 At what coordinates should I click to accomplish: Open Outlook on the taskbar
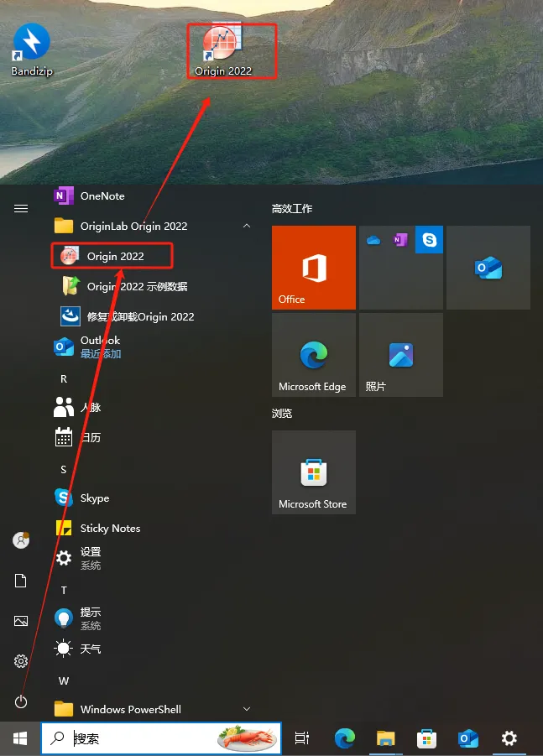(x=467, y=738)
